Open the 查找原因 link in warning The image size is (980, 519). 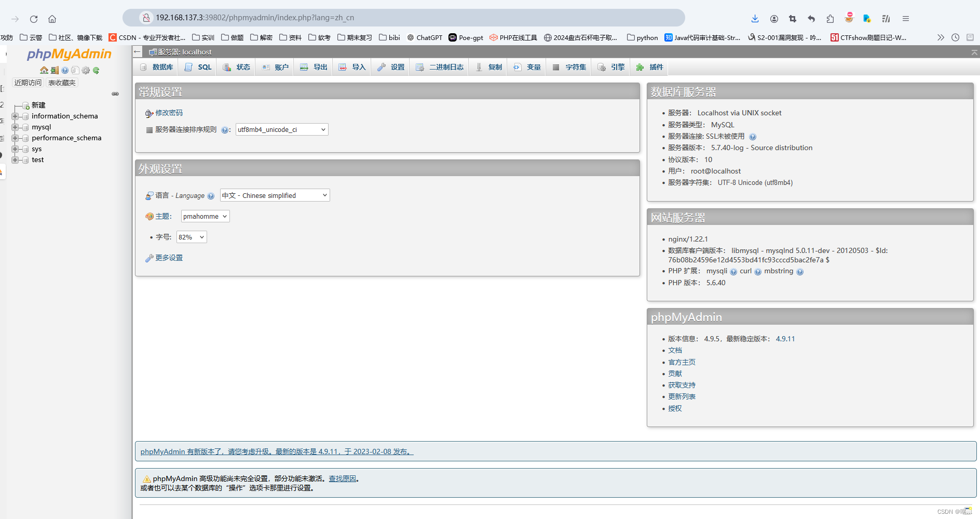coord(342,479)
